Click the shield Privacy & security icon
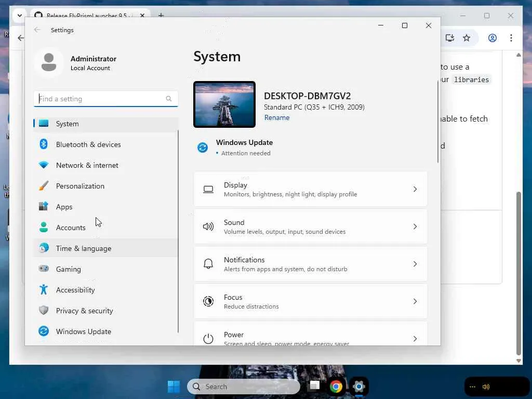The width and height of the screenshot is (532, 399). pos(44,310)
